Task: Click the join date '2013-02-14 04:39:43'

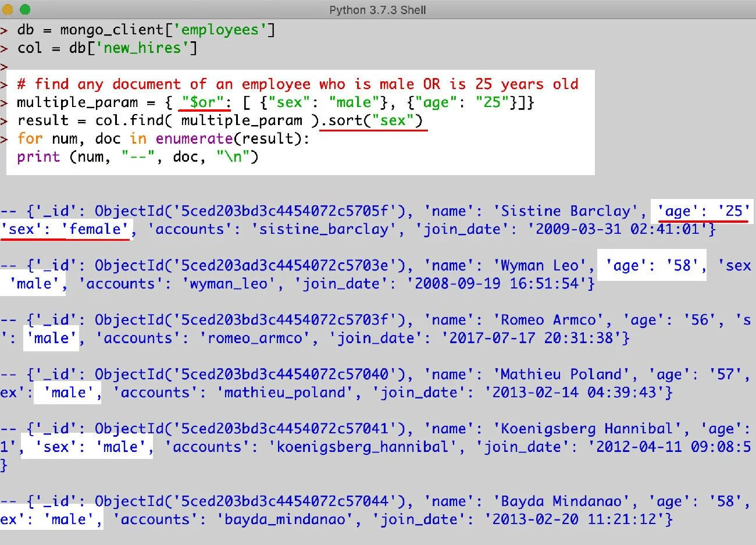Action: click(x=575, y=393)
